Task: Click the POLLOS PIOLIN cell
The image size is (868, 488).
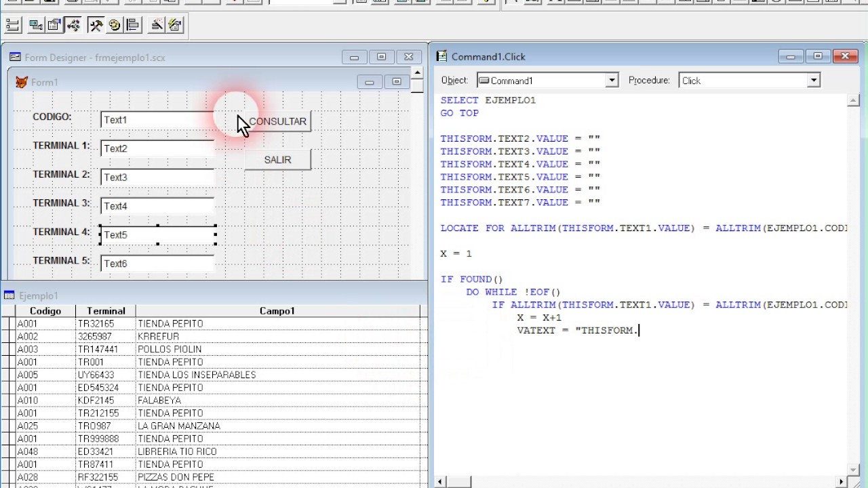Action: [x=277, y=350]
